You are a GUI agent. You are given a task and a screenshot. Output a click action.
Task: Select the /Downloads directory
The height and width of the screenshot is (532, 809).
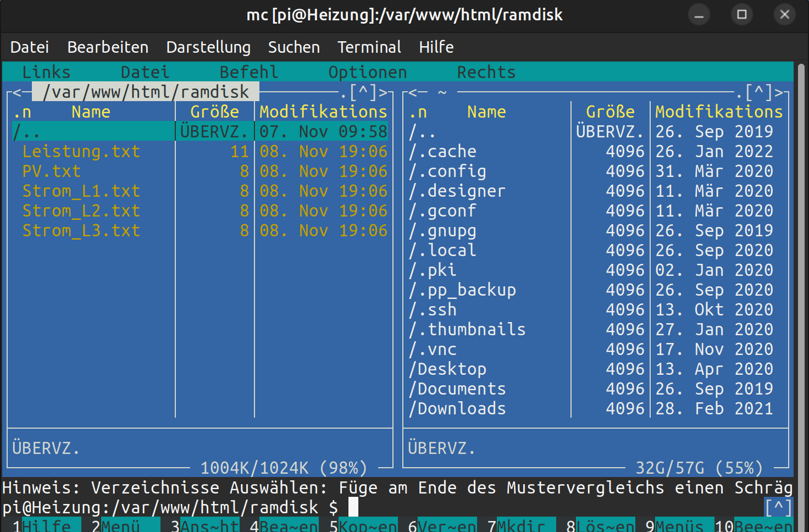click(x=596, y=408)
